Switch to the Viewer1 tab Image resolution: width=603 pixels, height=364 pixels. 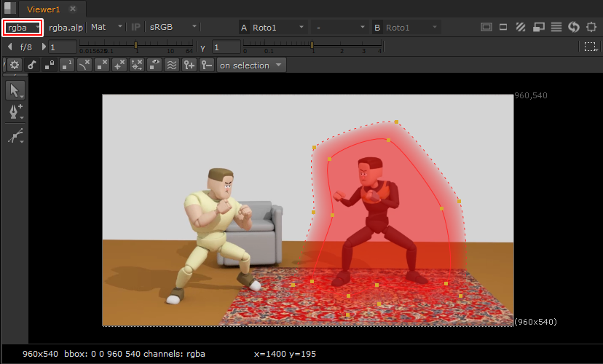point(43,9)
